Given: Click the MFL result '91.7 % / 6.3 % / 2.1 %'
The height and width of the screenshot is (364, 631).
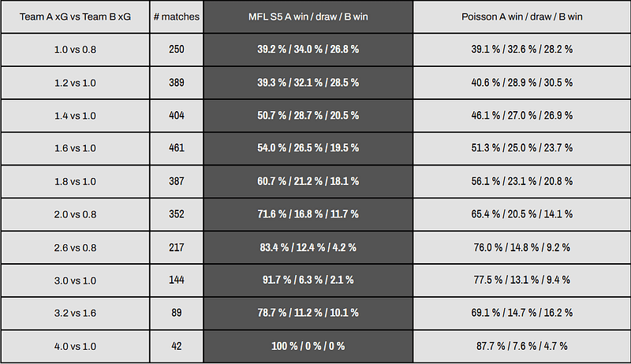Looking at the screenshot, I should coord(308,280).
